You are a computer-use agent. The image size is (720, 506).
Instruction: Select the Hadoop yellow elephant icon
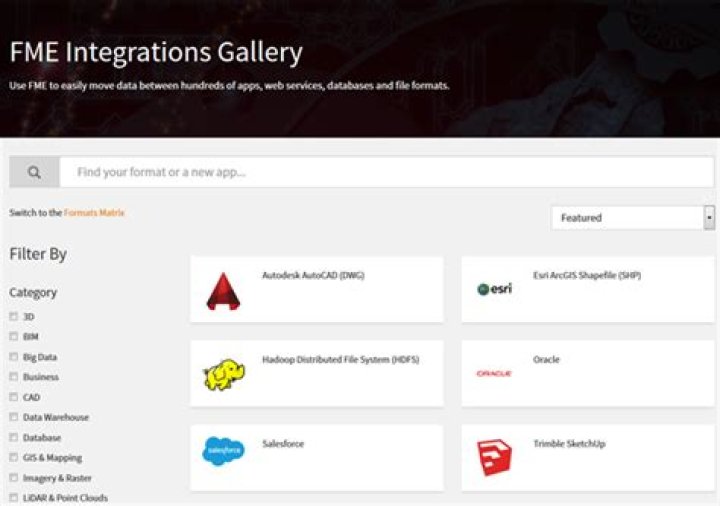223,374
